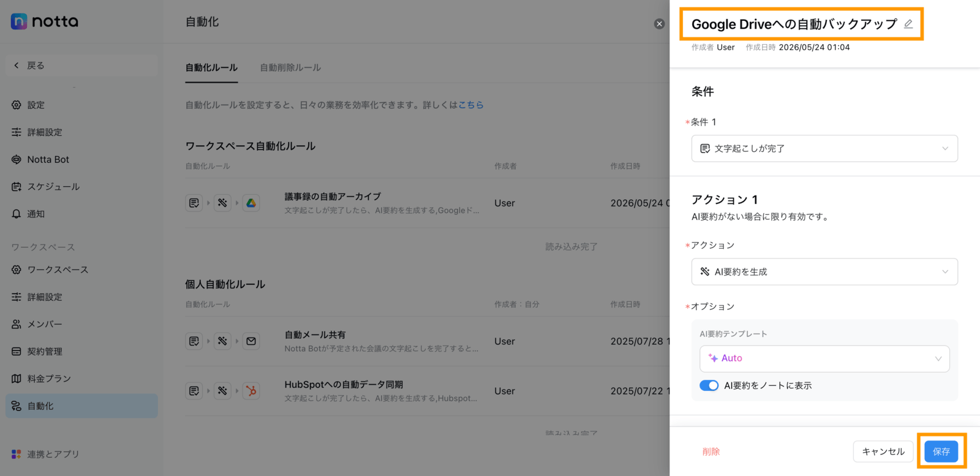This screenshot has width=980, height=476.
Task: Save the rule with 保存
Action: pos(941,451)
